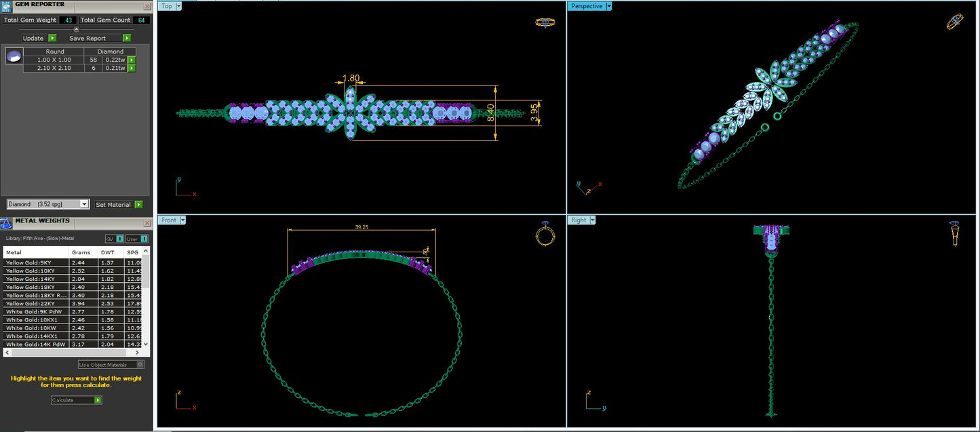Image resolution: width=980 pixels, height=432 pixels.
Task: Click the Set Material button
Action: click(113, 204)
